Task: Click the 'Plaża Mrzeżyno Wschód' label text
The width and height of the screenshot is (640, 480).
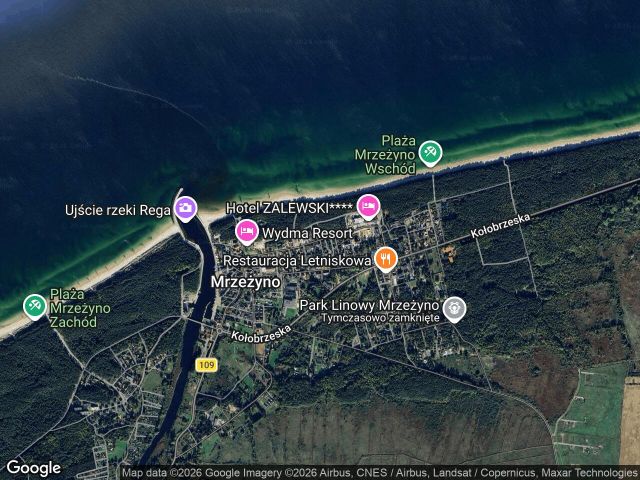Action: point(385,155)
